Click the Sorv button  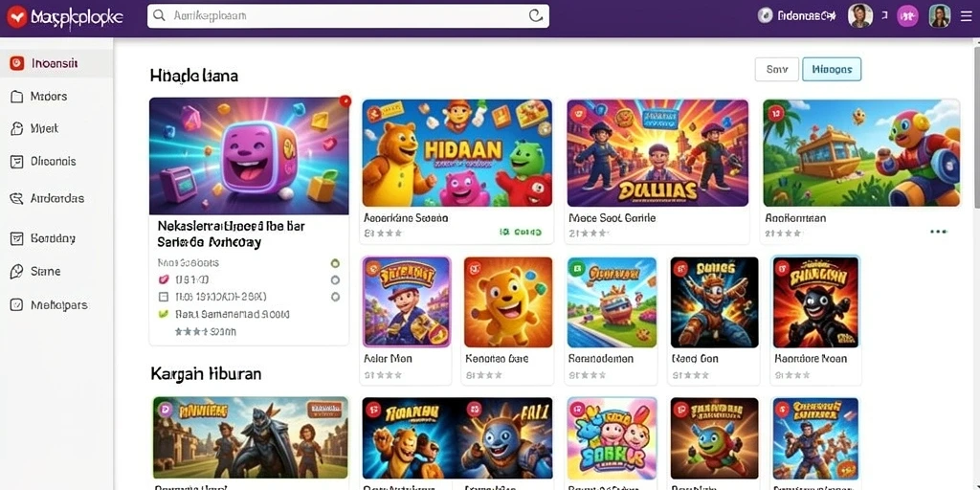coord(777,69)
